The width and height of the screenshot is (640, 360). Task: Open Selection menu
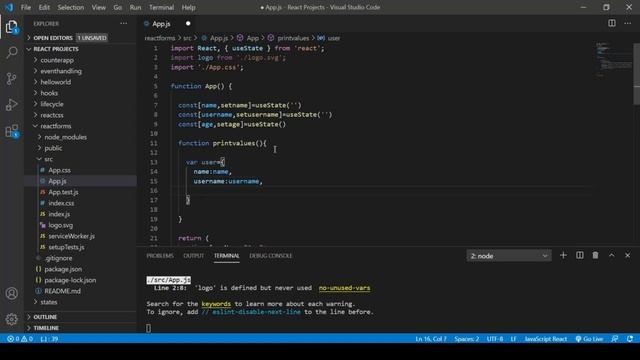coord(71,7)
